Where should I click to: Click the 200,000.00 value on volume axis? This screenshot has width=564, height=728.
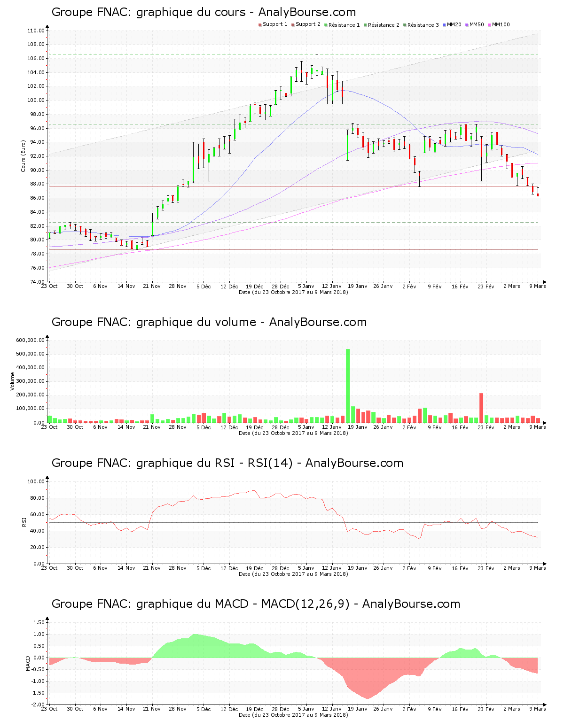click(x=30, y=395)
